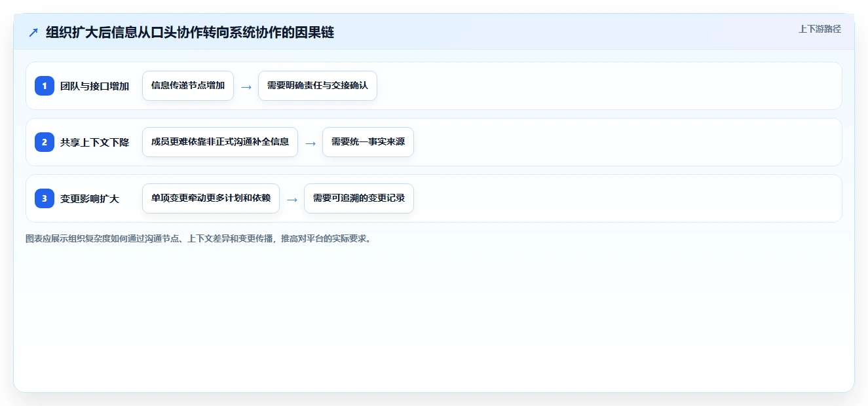
Task: Click the 需要统一事实来源 node
Action: coord(368,142)
